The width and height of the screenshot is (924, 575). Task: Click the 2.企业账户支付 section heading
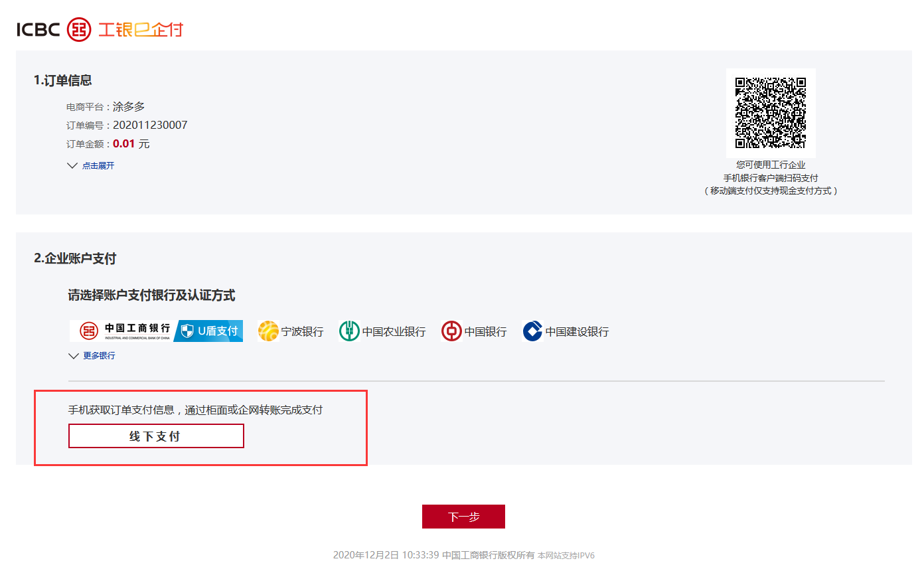[x=75, y=258]
